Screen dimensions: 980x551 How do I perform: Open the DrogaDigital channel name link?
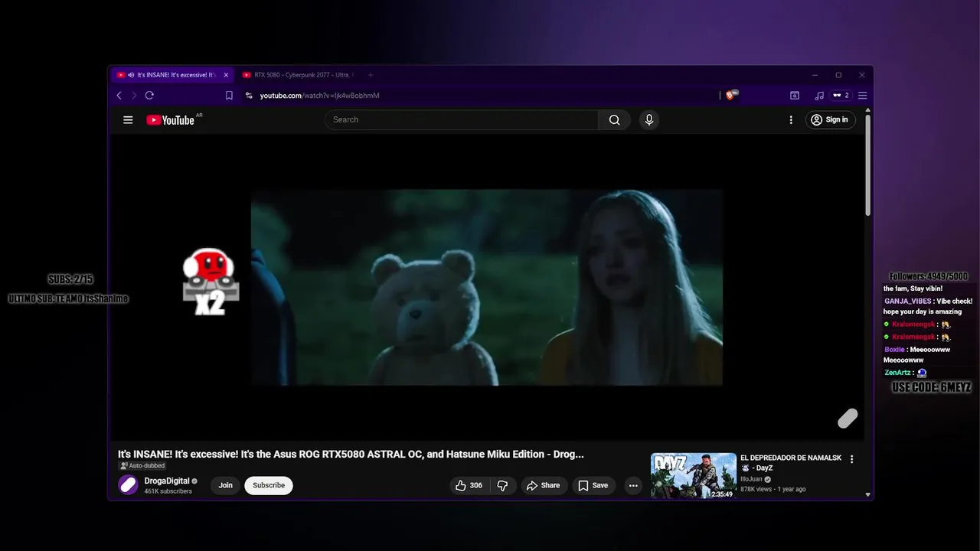pos(167,481)
